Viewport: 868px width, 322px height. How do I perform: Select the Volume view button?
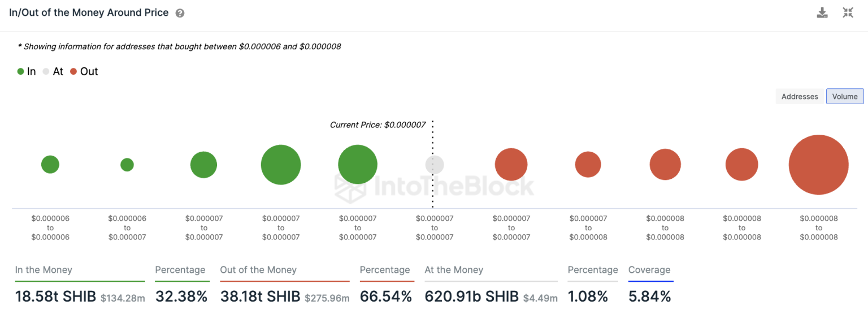845,97
